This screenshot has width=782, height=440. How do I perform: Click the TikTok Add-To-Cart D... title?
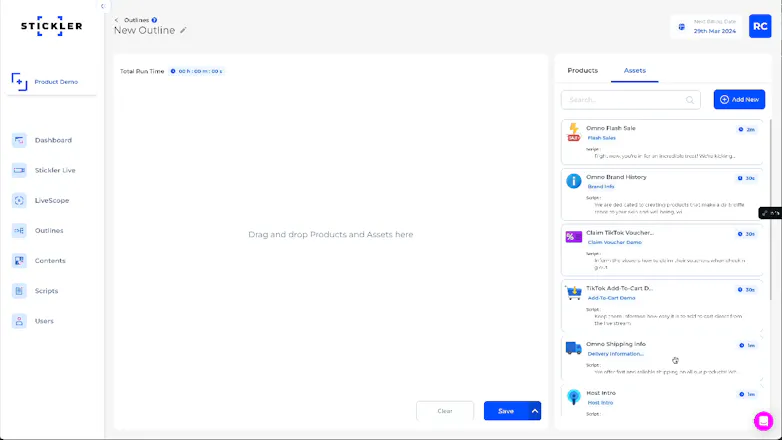click(x=619, y=288)
